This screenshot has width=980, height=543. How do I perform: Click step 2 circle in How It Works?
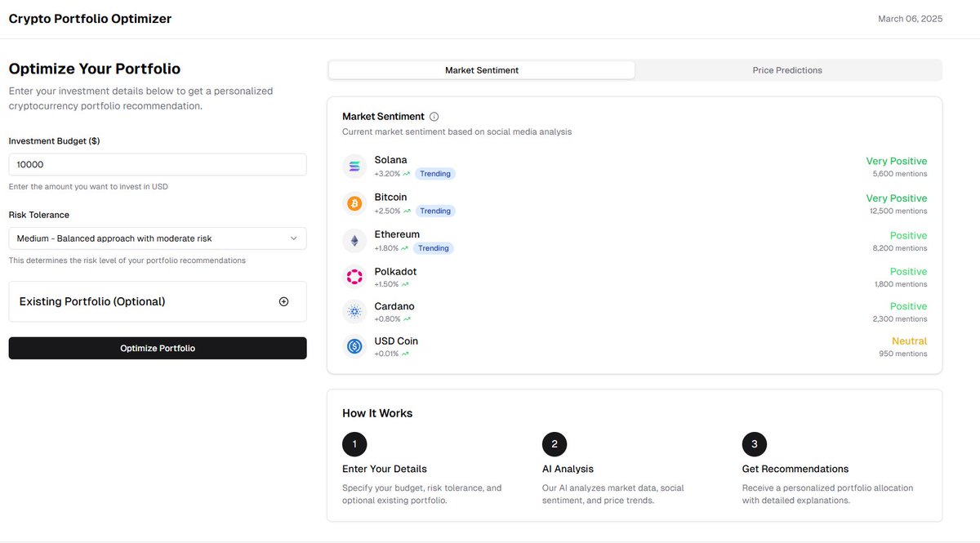click(555, 444)
